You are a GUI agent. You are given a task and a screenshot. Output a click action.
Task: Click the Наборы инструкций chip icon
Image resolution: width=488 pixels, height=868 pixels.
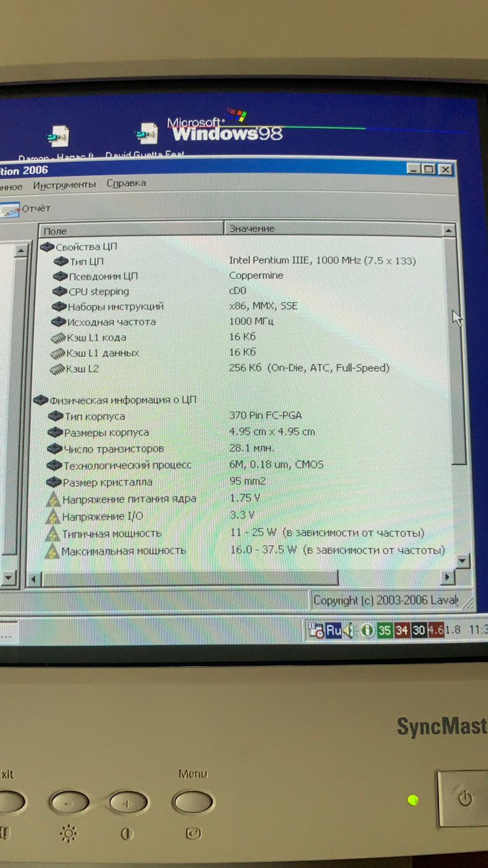point(59,307)
